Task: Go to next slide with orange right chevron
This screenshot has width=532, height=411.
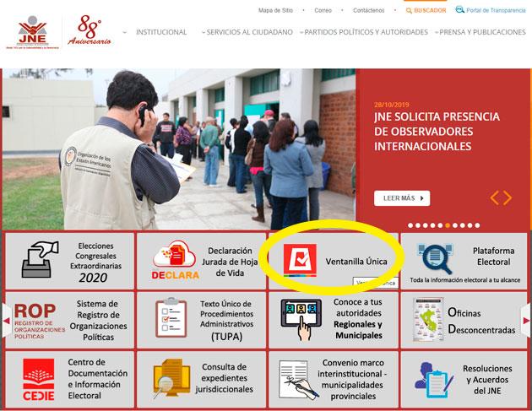Action: (x=508, y=197)
